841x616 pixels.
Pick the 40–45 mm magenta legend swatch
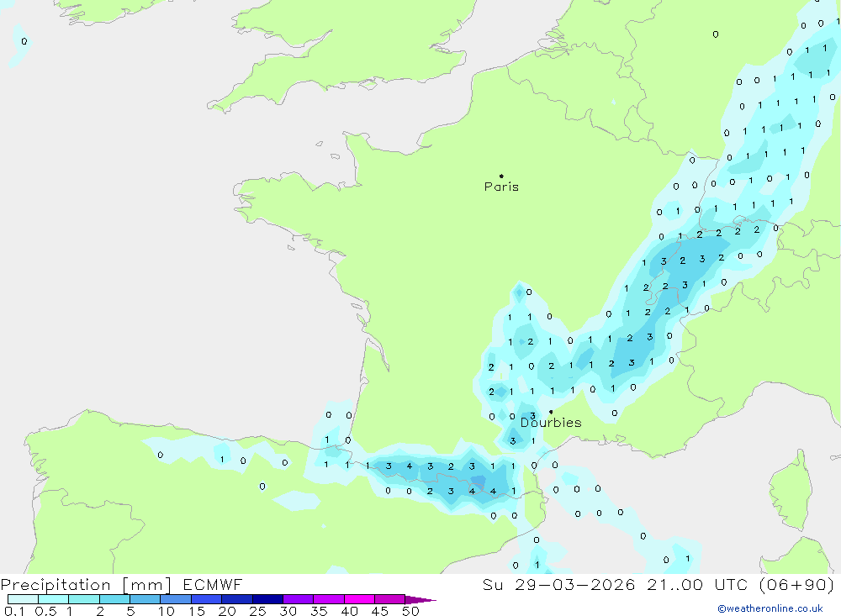click(x=359, y=599)
